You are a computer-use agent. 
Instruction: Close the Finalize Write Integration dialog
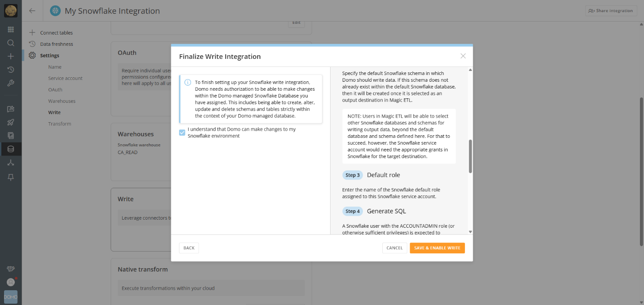pos(463,56)
